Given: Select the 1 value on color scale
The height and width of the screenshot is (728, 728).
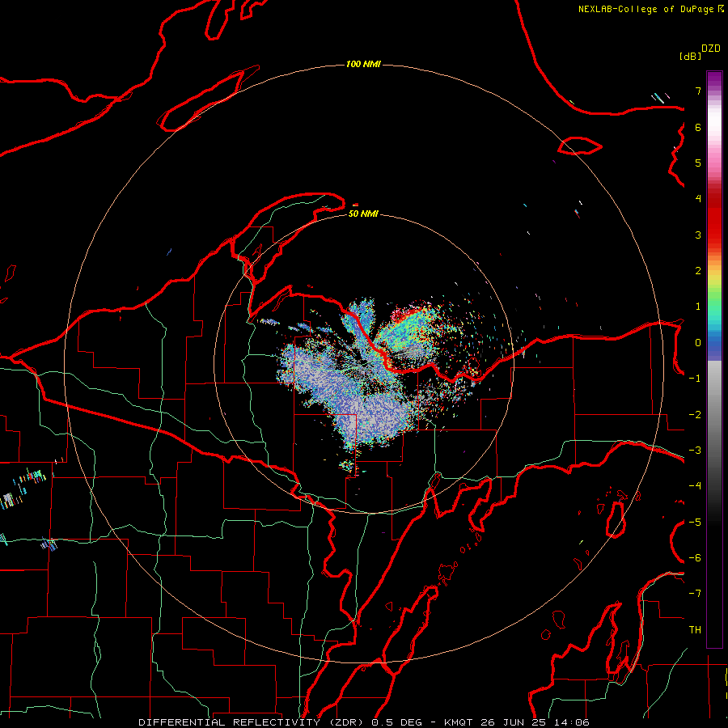Looking at the screenshot, I should point(698,307).
